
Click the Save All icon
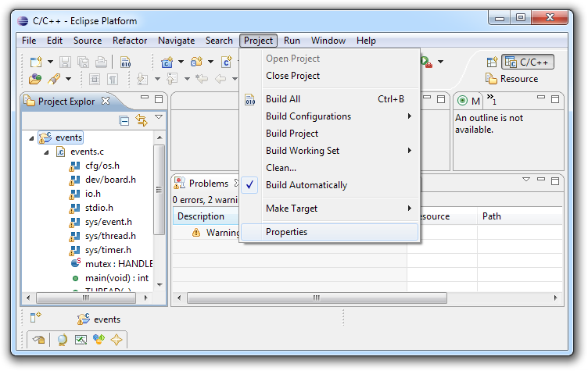pos(83,62)
